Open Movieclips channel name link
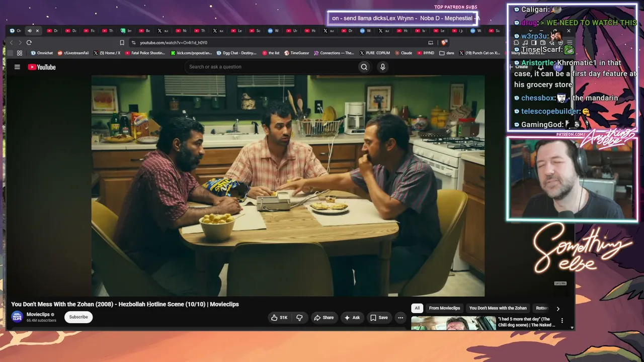 (38, 314)
